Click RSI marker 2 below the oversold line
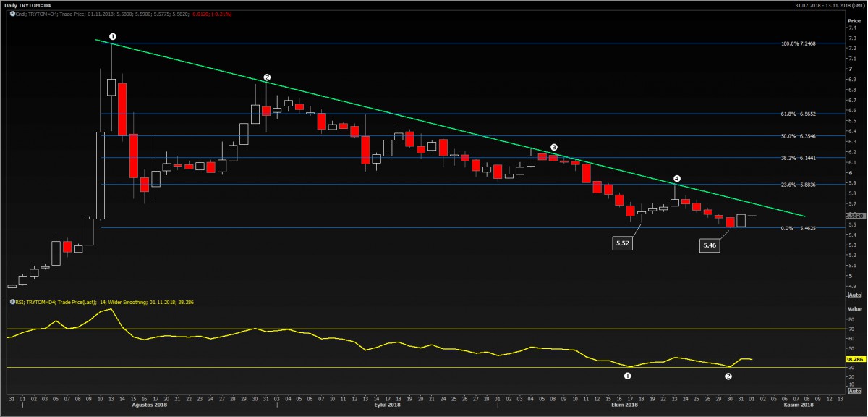 728,376
